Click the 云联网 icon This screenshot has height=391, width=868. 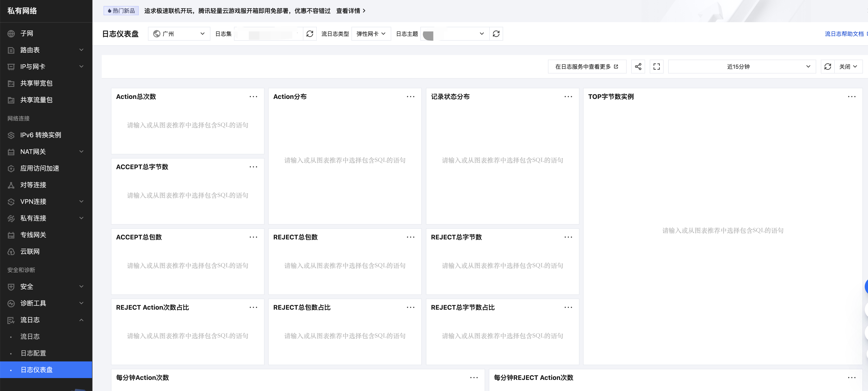coord(11,252)
